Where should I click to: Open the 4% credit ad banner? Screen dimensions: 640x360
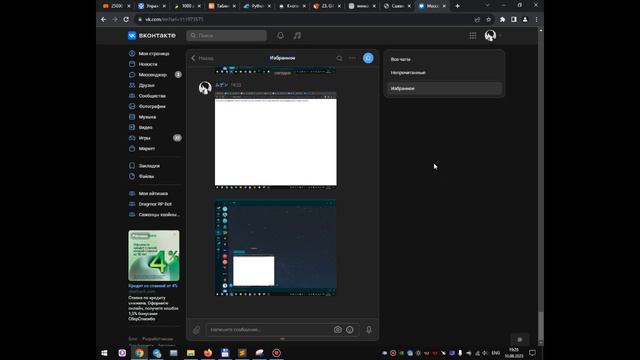click(154, 256)
